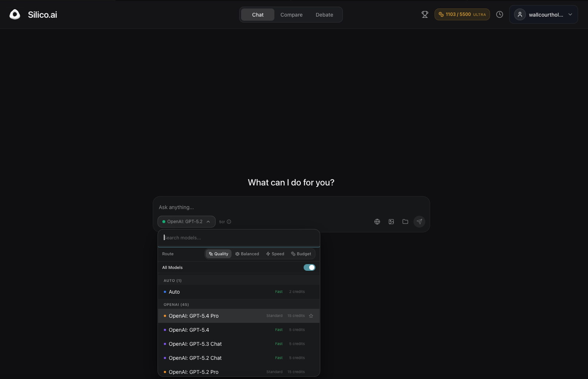
Task: Choose OpenAI: GPT-5.2 Pro model
Action: tap(239, 372)
